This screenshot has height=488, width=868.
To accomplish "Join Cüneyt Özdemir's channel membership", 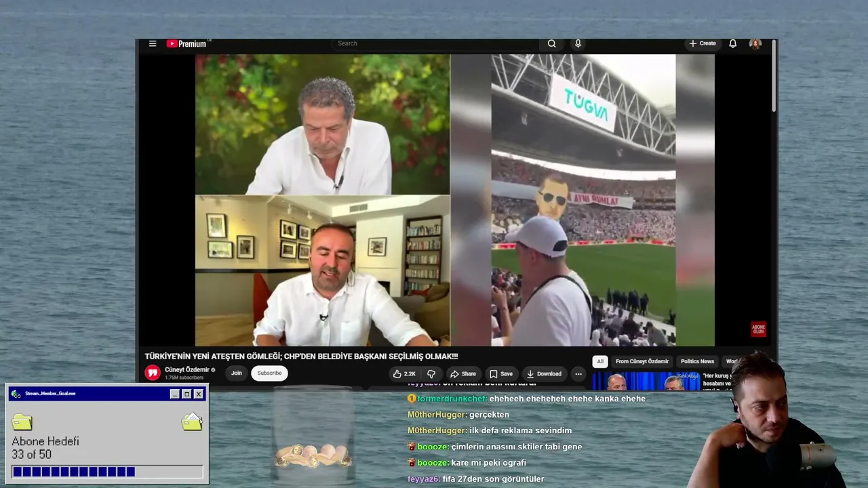I will pos(236,373).
